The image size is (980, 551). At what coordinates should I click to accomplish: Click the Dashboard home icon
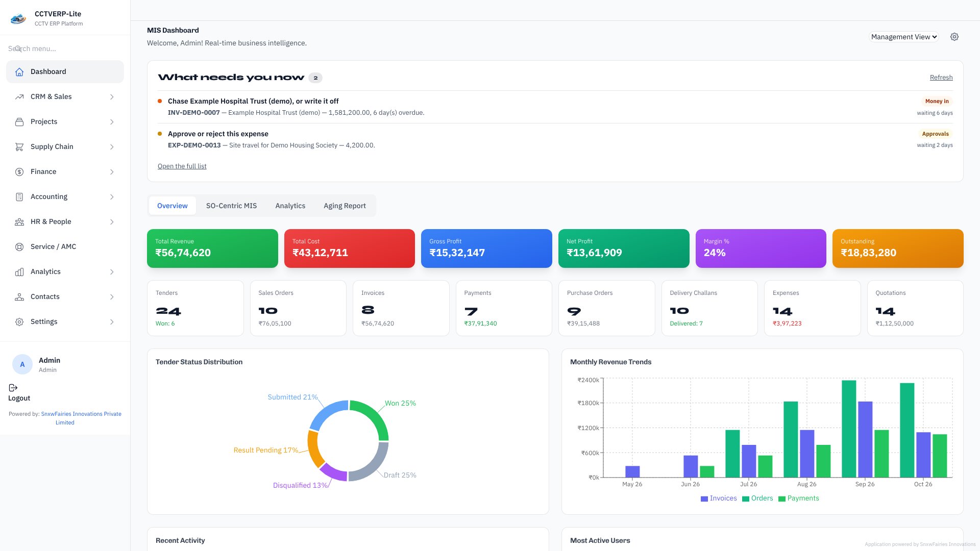point(19,72)
